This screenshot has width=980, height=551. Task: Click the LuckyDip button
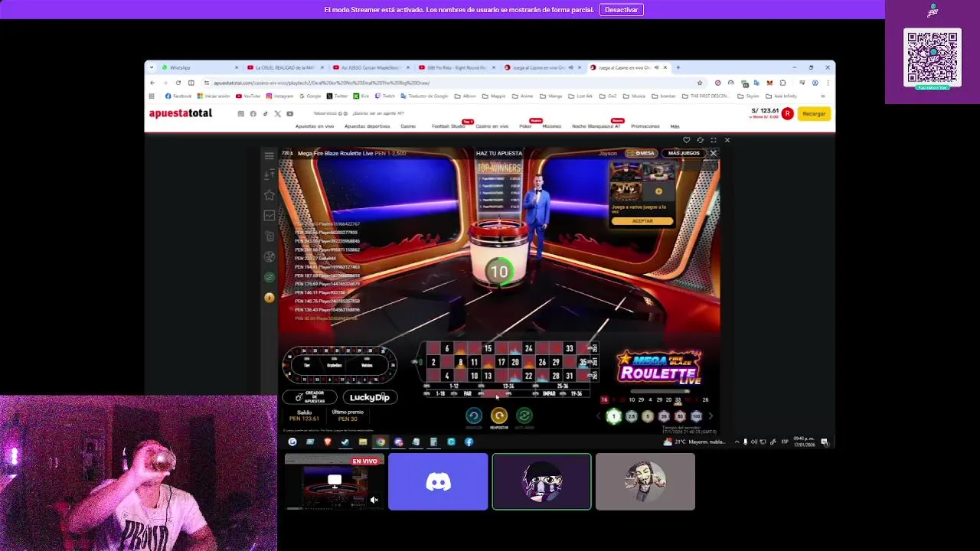coord(370,397)
